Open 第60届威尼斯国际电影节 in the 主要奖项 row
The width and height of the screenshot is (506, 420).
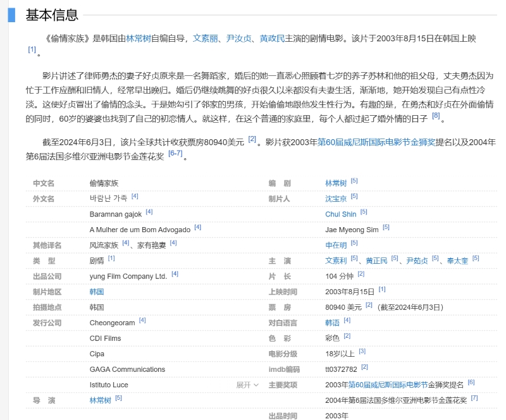click(387, 385)
